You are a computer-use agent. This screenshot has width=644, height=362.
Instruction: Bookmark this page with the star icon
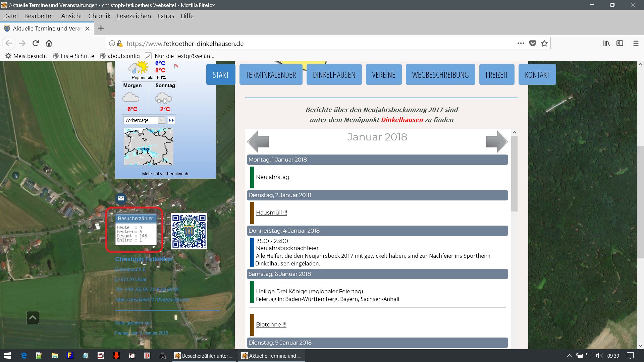tap(544, 43)
